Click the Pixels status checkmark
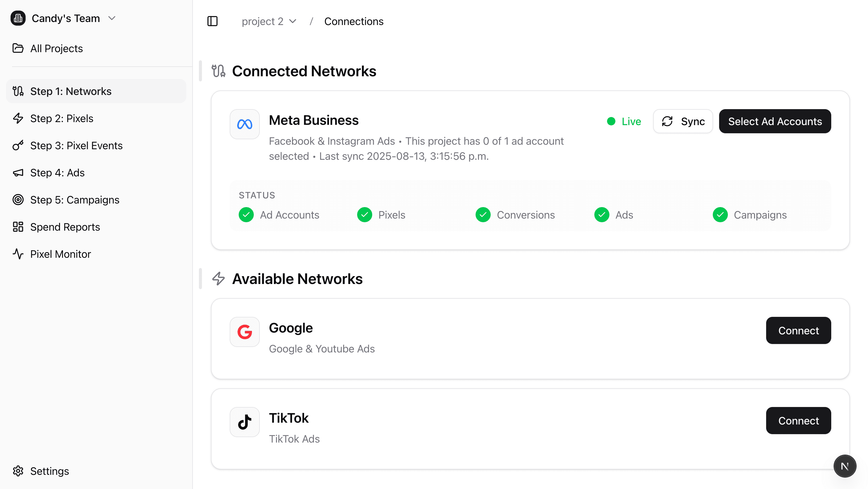This screenshot has width=868, height=489. [x=364, y=215]
